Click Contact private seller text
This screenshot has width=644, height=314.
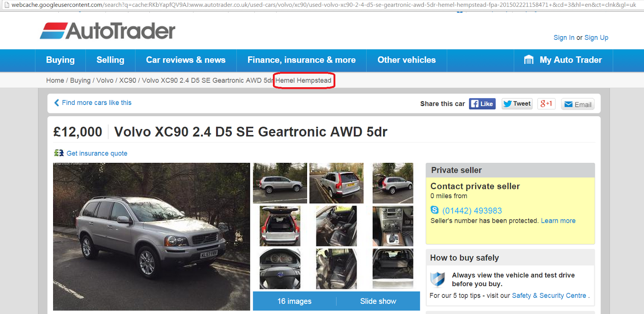[x=475, y=186]
